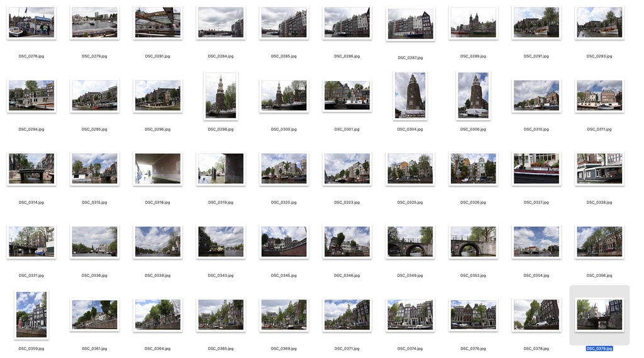644x358 pixels.
Task: Click the DSC_0323.jpg file name
Action: 347,202
